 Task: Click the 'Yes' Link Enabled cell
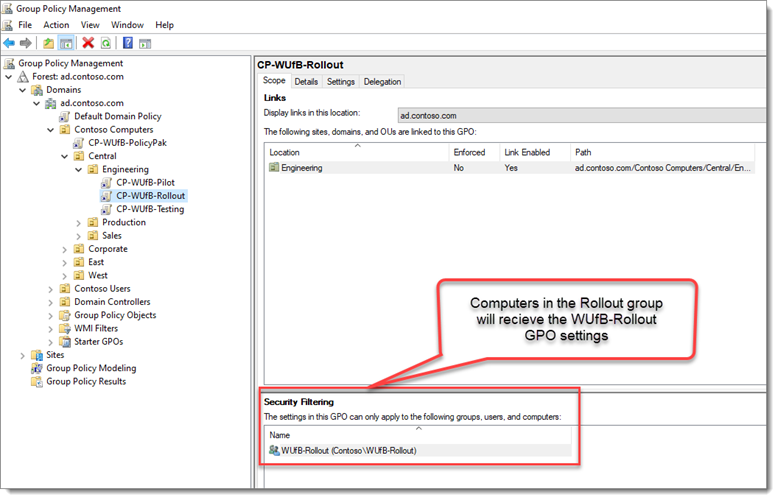[511, 168]
